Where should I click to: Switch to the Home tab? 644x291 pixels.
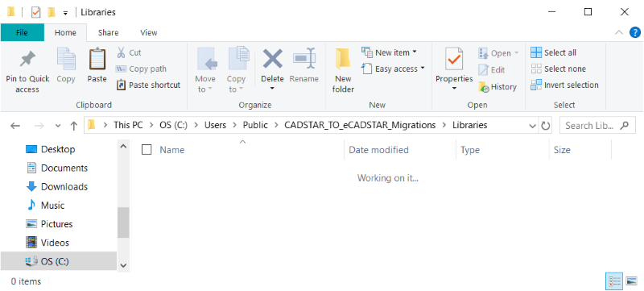point(65,32)
